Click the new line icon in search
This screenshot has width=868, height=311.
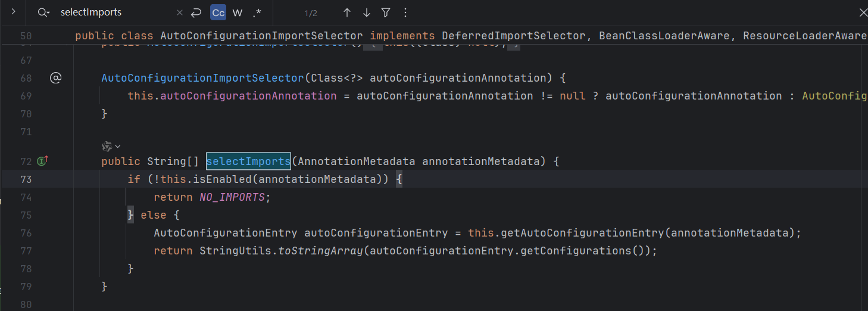tap(196, 13)
